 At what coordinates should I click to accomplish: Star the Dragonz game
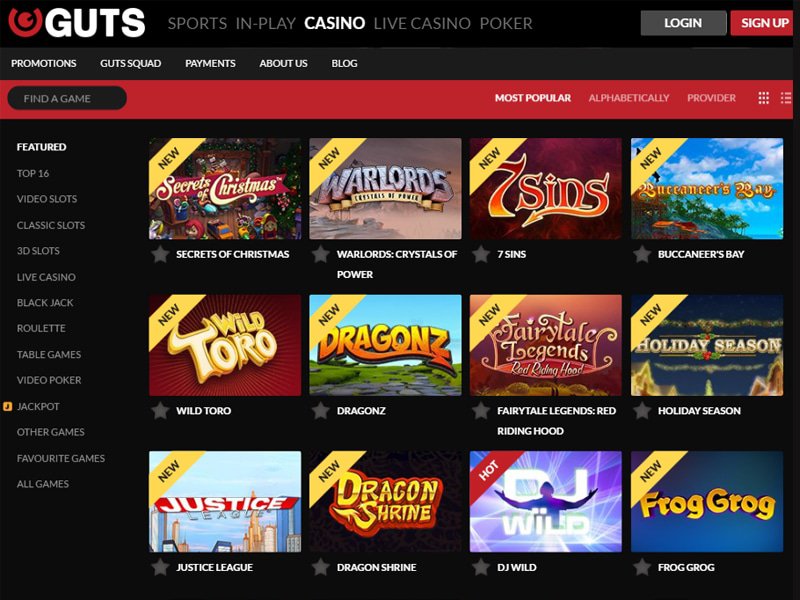pos(320,411)
